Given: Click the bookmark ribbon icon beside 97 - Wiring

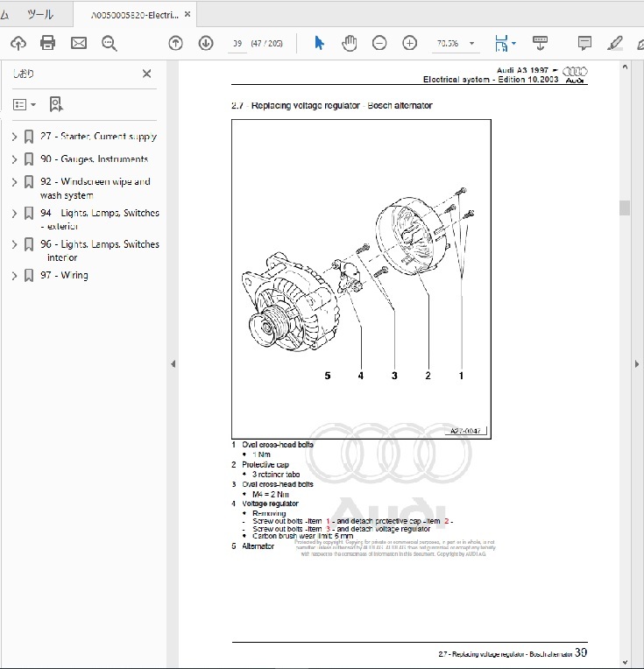Looking at the screenshot, I should tap(29, 276).
